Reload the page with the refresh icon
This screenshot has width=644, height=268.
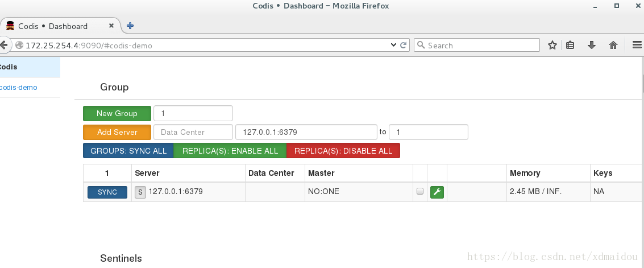pos(404,45)
